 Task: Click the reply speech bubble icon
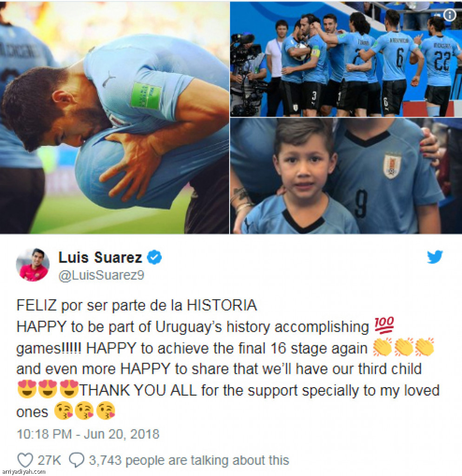point(77,460)
